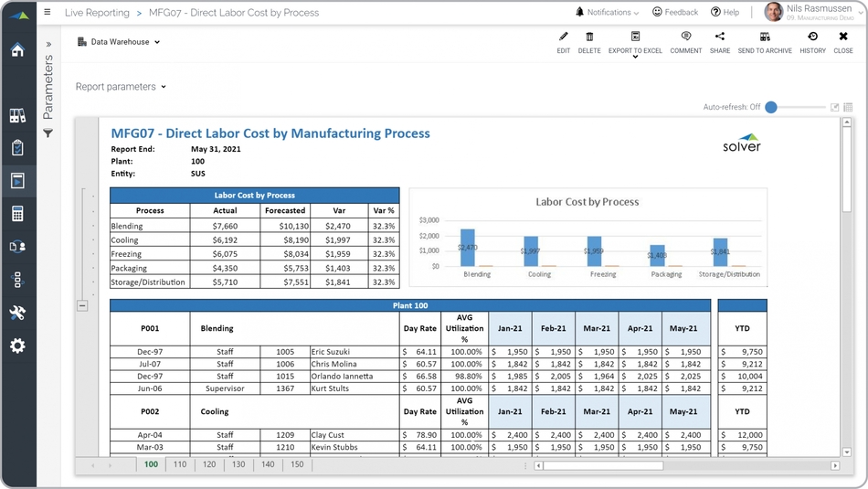Switch to sheet tab 120

[x=209, y=465]
